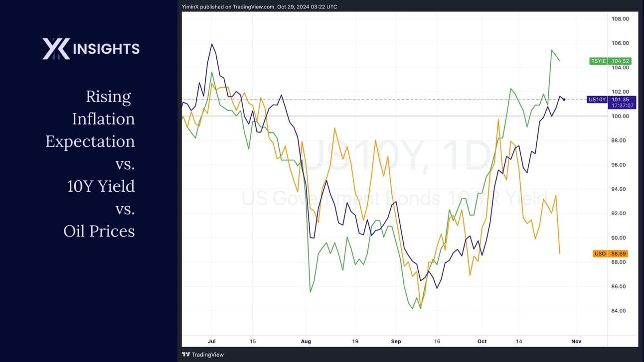Click the 108.00 price axis label
Viewport: 644px width, 362px height.
(x=620, y=19)
